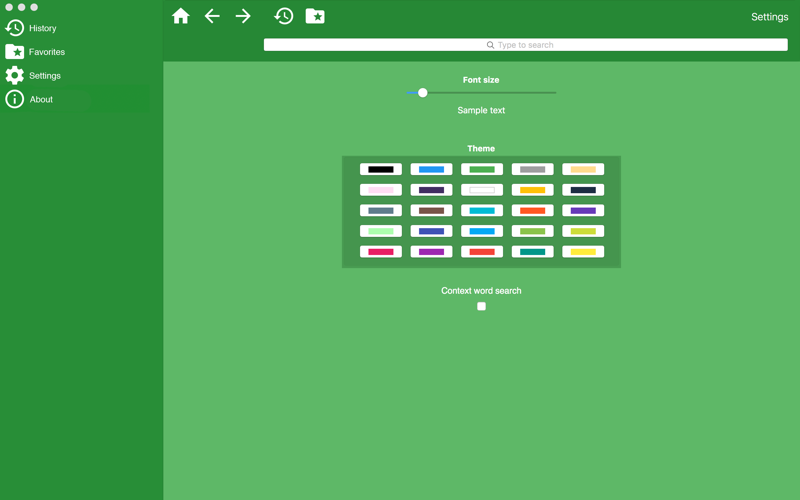Viewport: 800px width, 500px height.
Task: Choose the dark navy theme swatch
Action: (583, 190)
